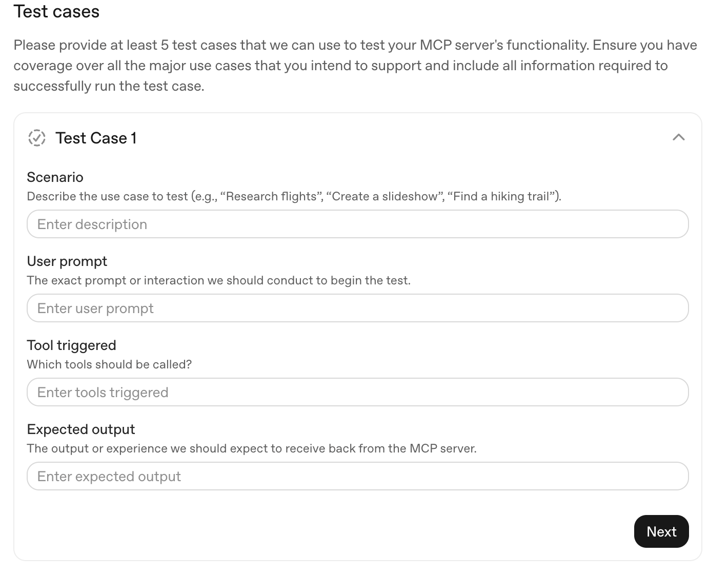Select the Enter tools triggered field
This screenshot has height=577, width=728.
(357, 392)
